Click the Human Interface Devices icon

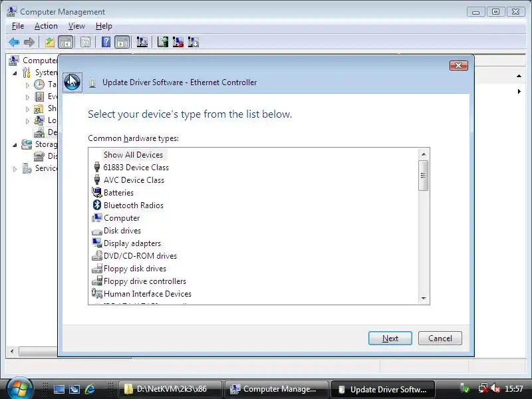97,293
